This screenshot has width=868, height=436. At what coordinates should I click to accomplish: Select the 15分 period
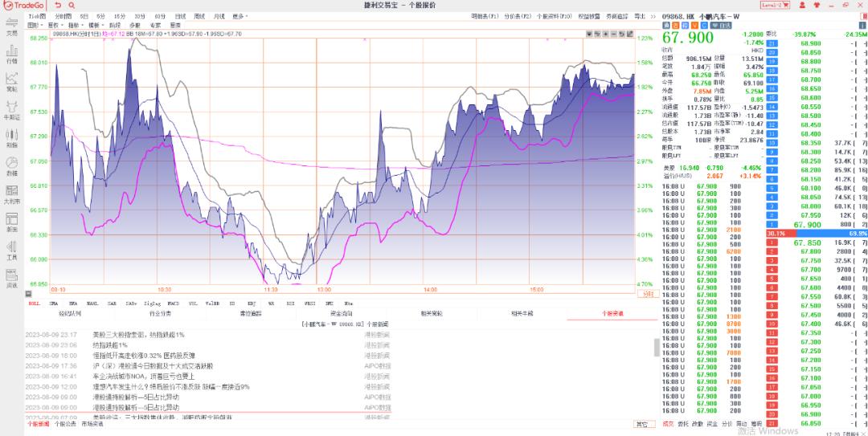pyautogui.click(x=120, y=17)
